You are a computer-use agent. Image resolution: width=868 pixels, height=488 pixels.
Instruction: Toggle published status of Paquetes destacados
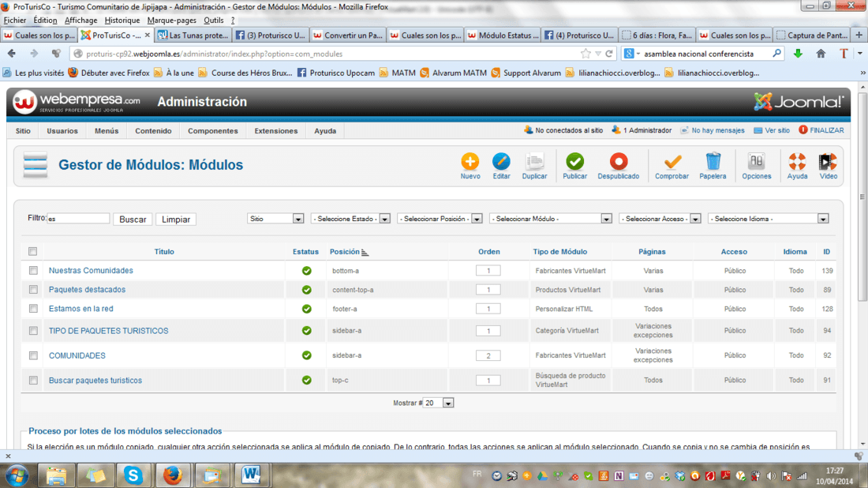pyautogui.click(x=306, y=290)
